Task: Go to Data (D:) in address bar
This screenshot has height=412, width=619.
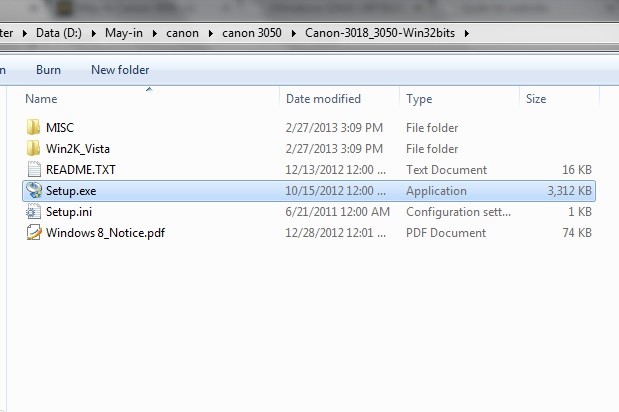Action: click(x=59, y=33)
